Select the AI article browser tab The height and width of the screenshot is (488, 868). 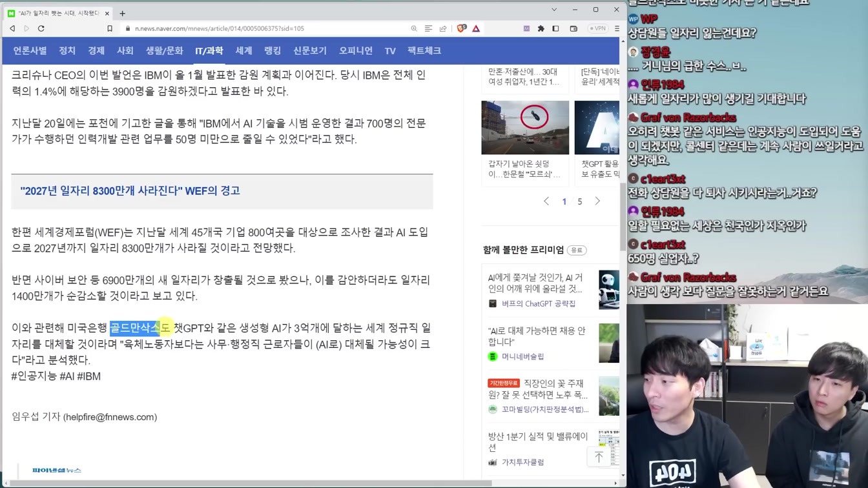click(x=59, y=13)
